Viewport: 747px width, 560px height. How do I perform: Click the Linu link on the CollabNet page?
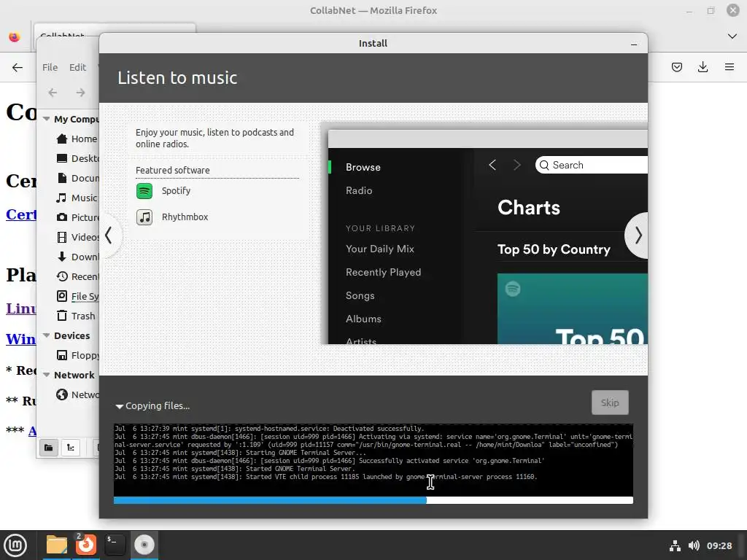click(21, 308)
